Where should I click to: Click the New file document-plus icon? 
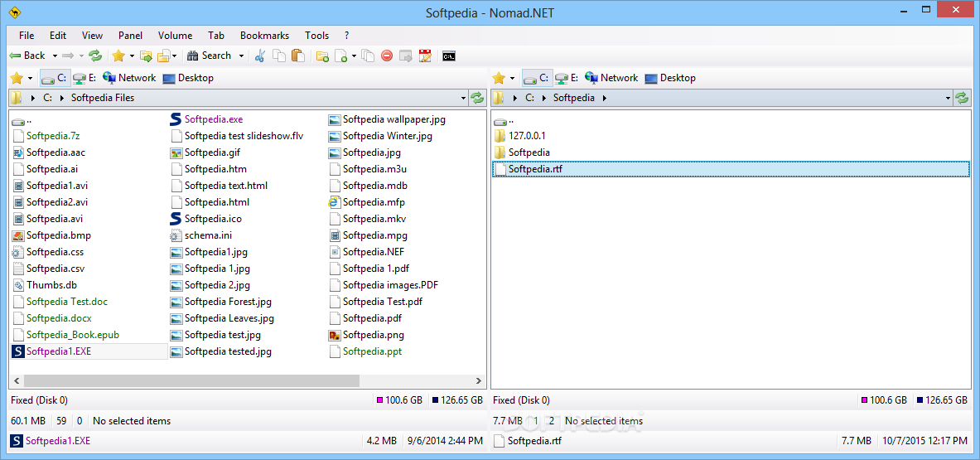(x=341, y=56)
